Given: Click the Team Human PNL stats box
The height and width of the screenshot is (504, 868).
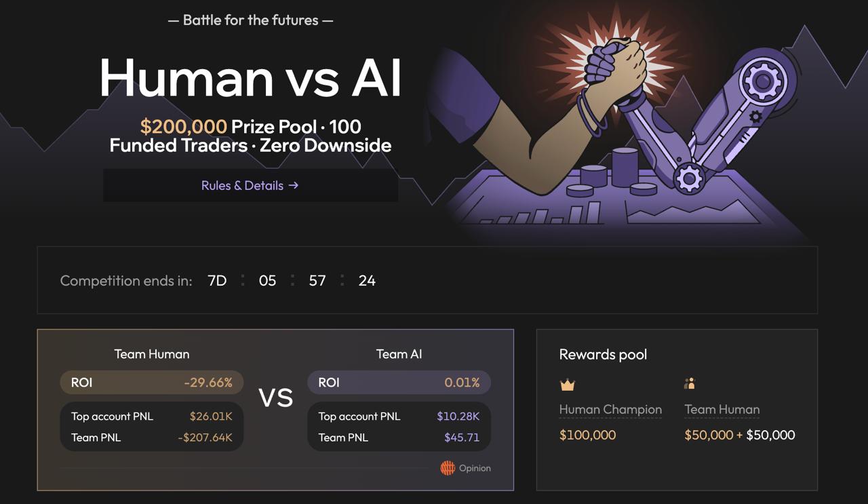Looking at the screenshot, I should pyautogui.click(x=152, y=427).
